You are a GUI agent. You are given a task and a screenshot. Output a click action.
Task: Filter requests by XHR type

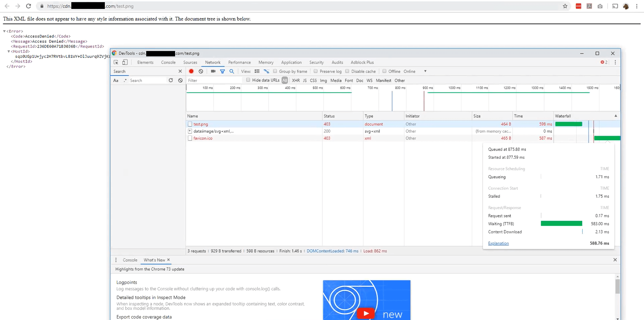296,81
